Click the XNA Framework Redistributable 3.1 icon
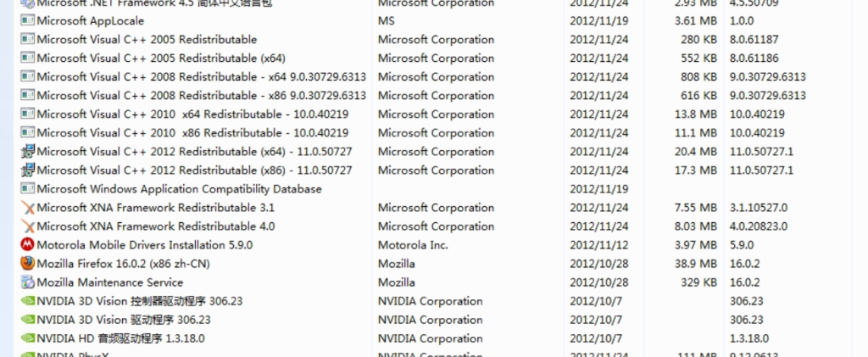Viewport: 868px width, 357px height. point(27,208)
